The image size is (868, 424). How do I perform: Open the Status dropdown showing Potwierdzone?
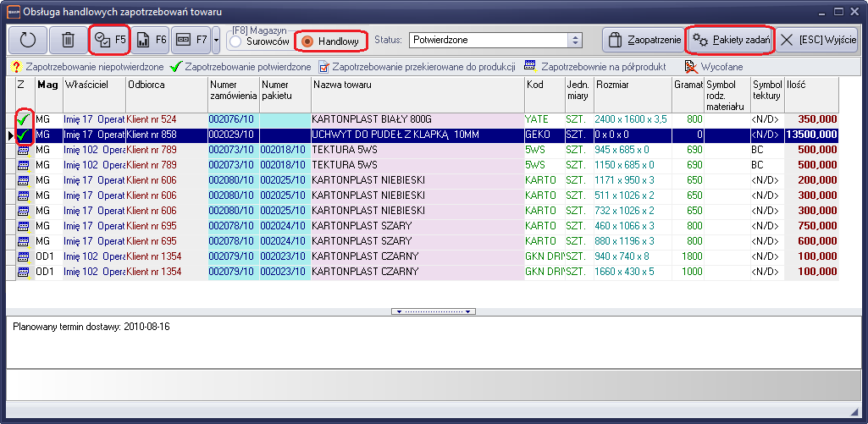[x=575, y=40]
